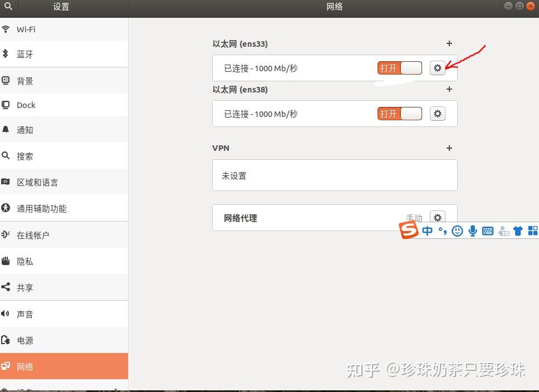This screenshot has height=392, width=539.
Task: Click the 背景 background icon
Action: [x=5, y=81]
